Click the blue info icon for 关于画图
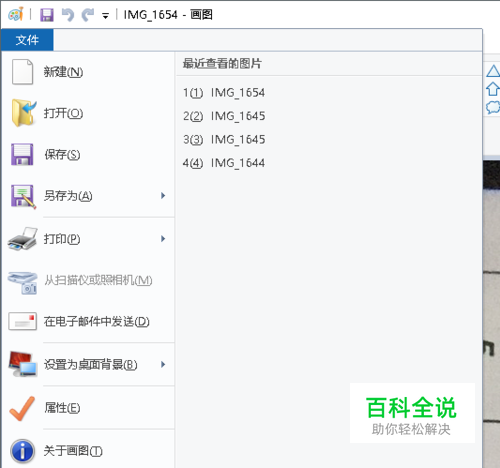Image resolution: width=500 pixels, height=468 pixels. pos(22,451)
